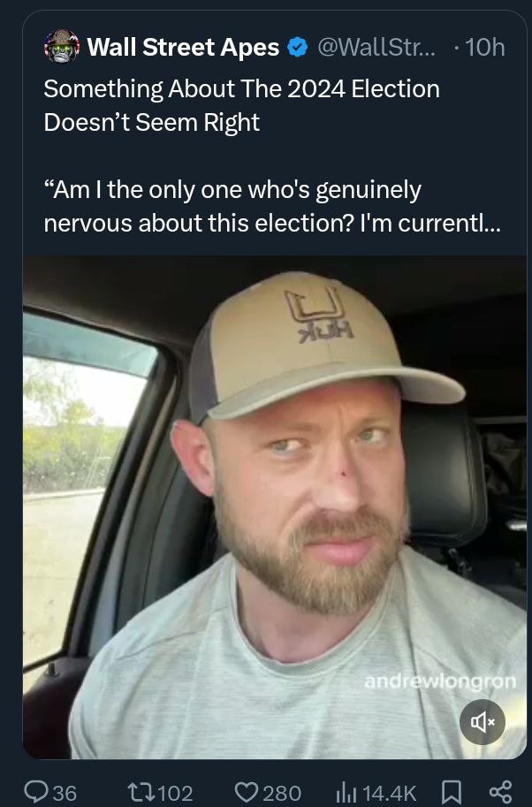Screen dimensions: 532x807
Task: Click the Wall Street Apes display name
Action: click(x=183, y=48)
